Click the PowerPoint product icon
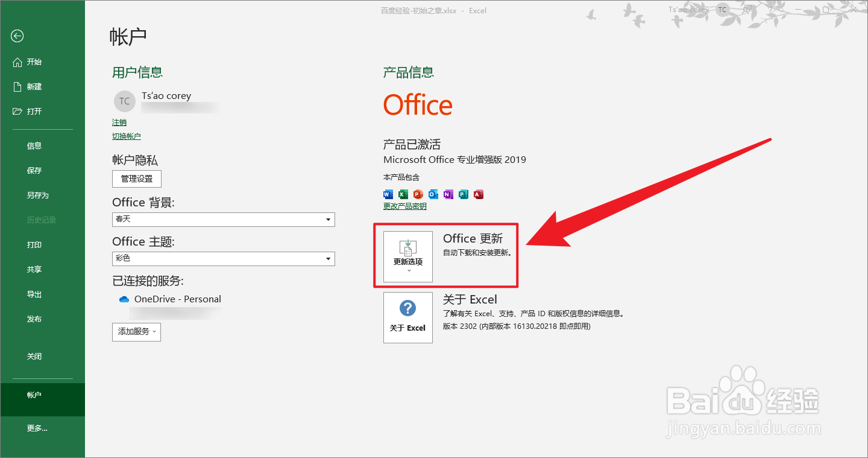The width and height of the screenshot is (868, 458). click(x=418, y=194)
